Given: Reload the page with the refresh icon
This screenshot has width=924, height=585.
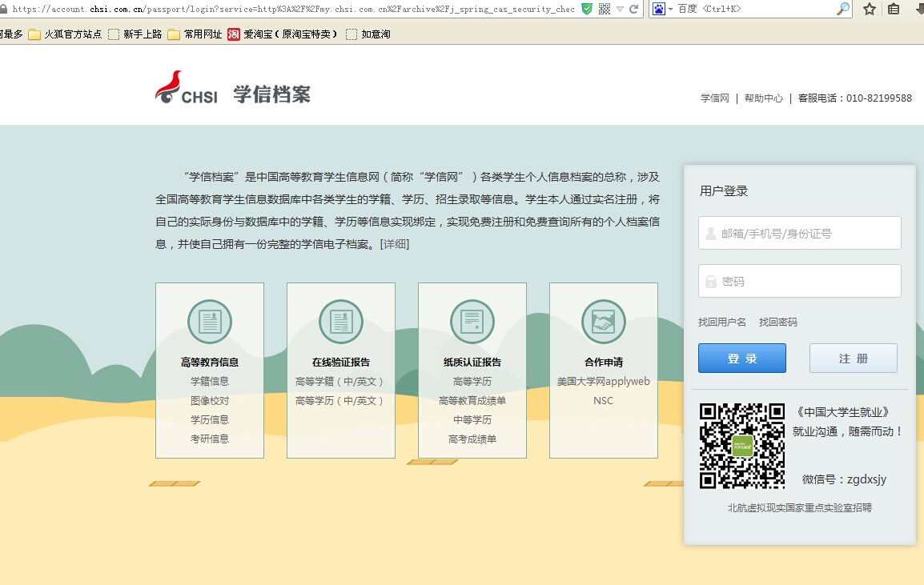Looking at the screenshot, I should pyautogui.click(x=634, y=9).
